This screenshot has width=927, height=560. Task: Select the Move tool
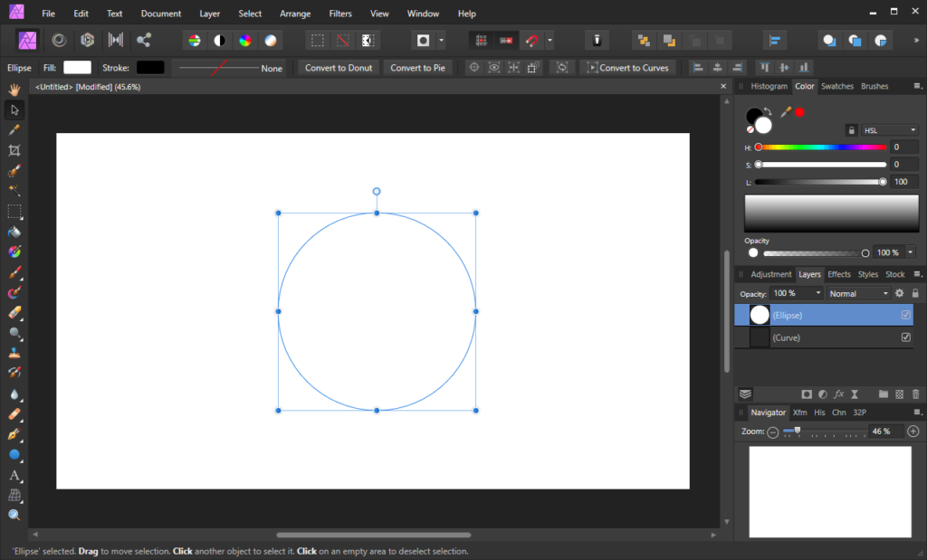pyautogui.click(x=14, y=109)
